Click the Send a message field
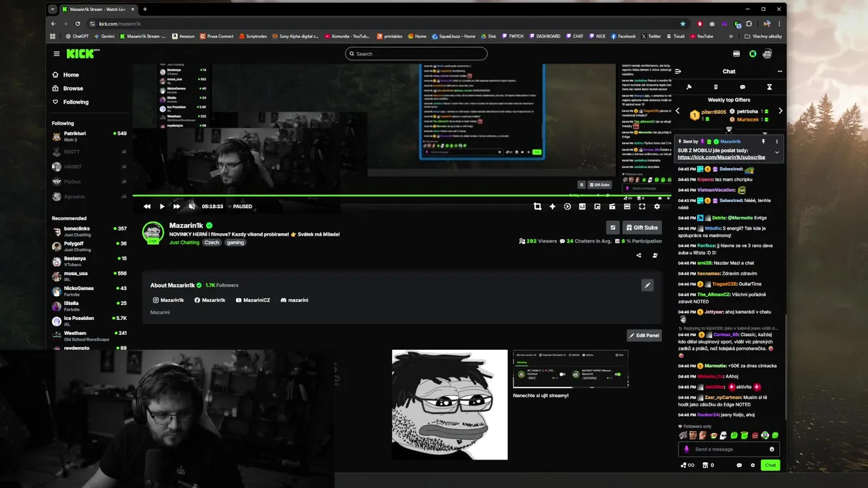 click(x=729, y=449)
